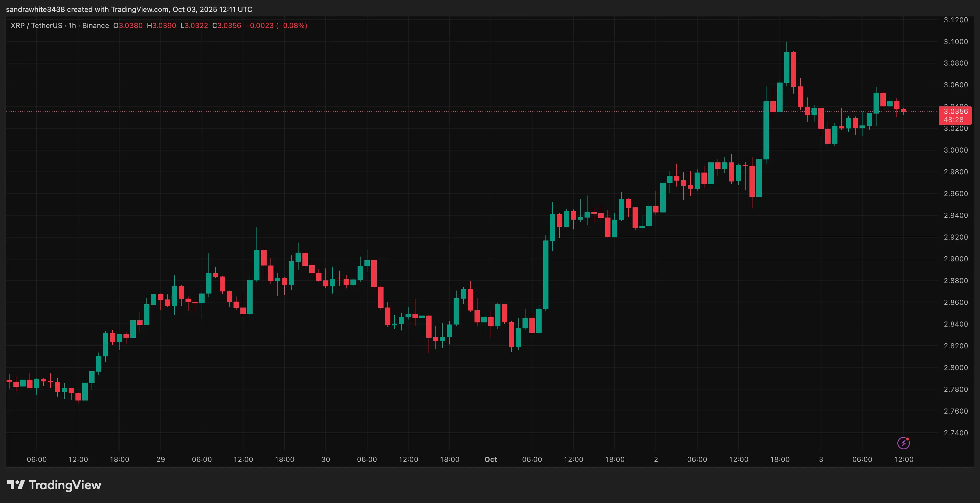Viewport: 980px width, 503px height.
Task: Click the 48:28 candle countdown timer
Action: 953,120
